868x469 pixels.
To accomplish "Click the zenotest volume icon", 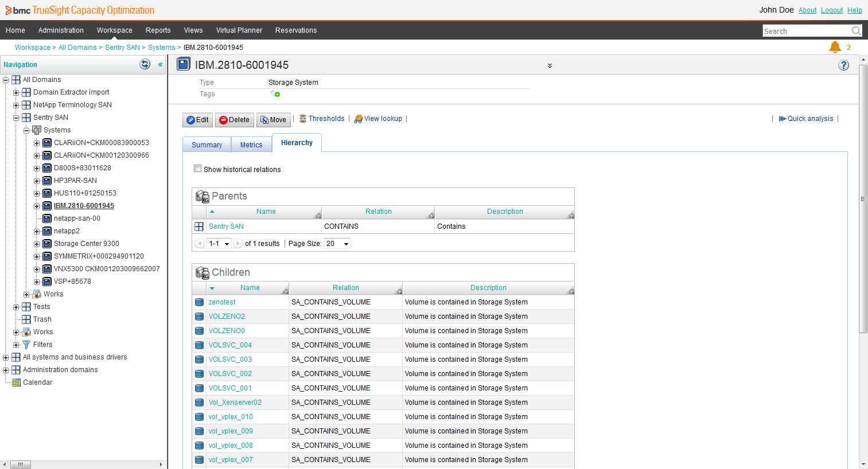I will click(199, 302).
